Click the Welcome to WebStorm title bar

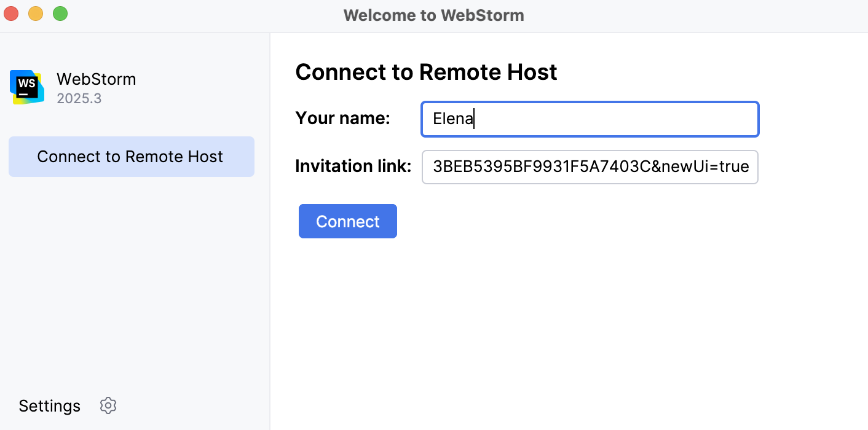(433, 15)
